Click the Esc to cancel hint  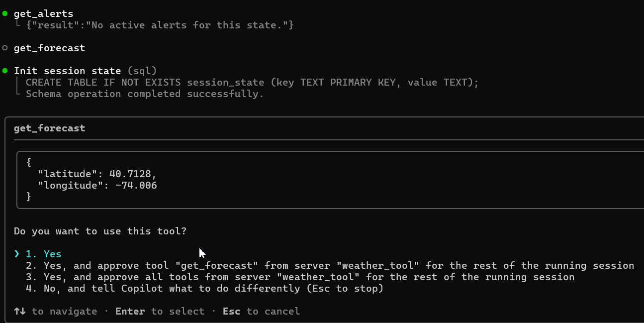261,311
